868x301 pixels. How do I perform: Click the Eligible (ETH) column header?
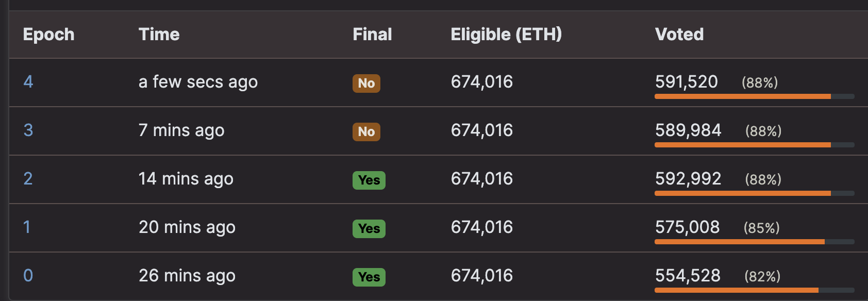point(506,35)
